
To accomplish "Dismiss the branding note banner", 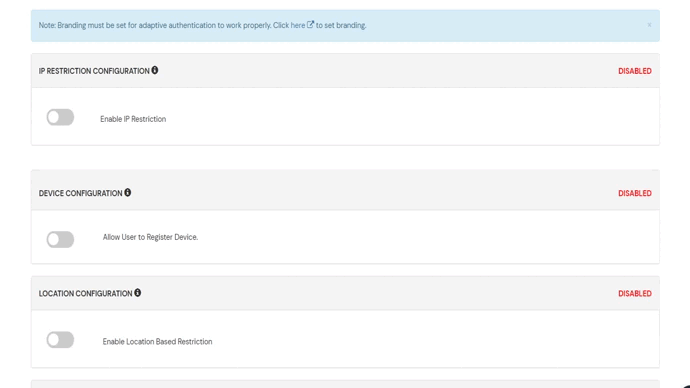I will pyautogui.click(x=649, y=25).
